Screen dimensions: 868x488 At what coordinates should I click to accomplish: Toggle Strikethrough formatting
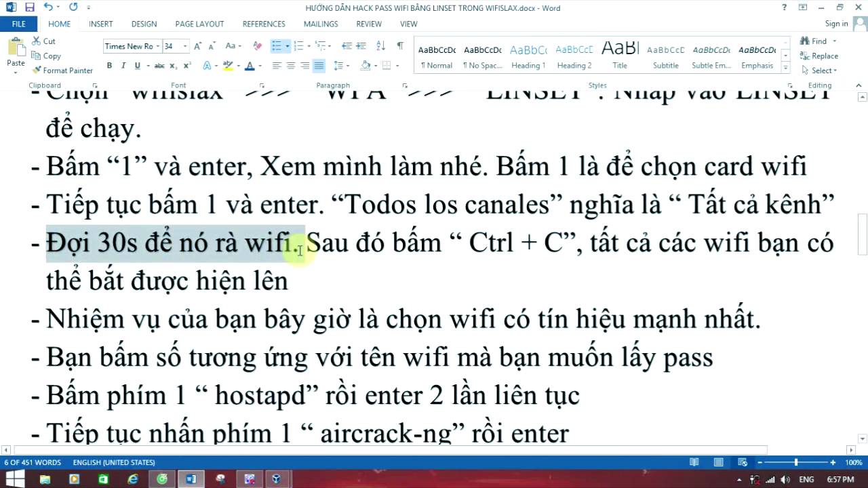click(x=159, y=66)
